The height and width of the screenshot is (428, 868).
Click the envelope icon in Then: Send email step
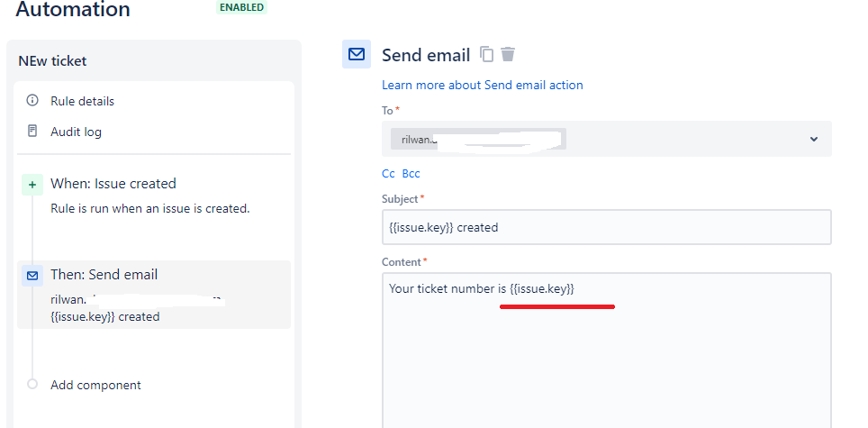[32, 275]
